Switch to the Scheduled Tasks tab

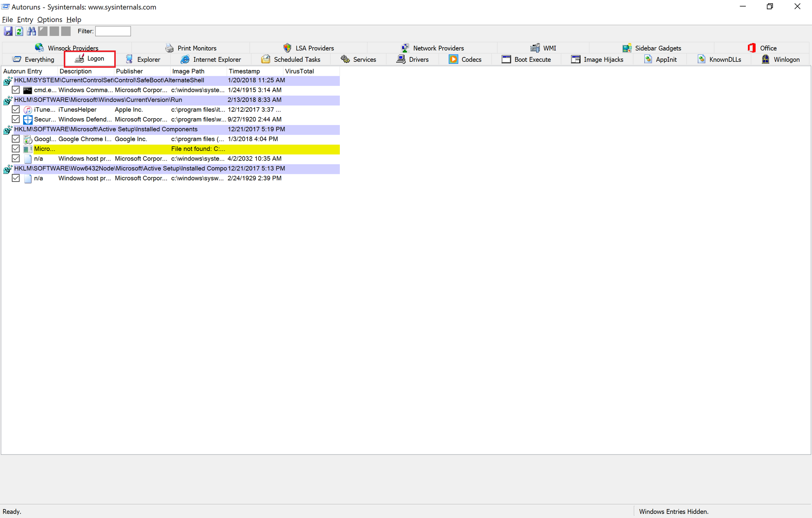pyautogui.click(x=291, y=59)
